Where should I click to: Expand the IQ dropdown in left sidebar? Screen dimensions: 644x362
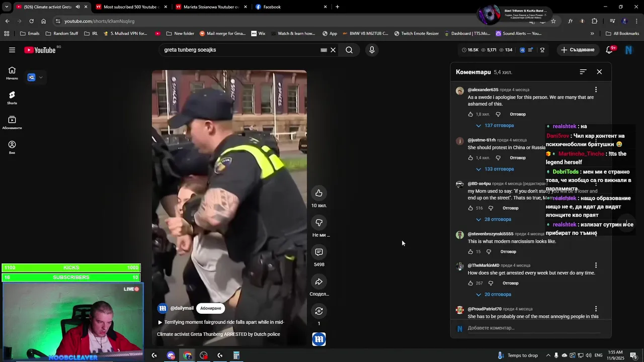click(41, 77)
